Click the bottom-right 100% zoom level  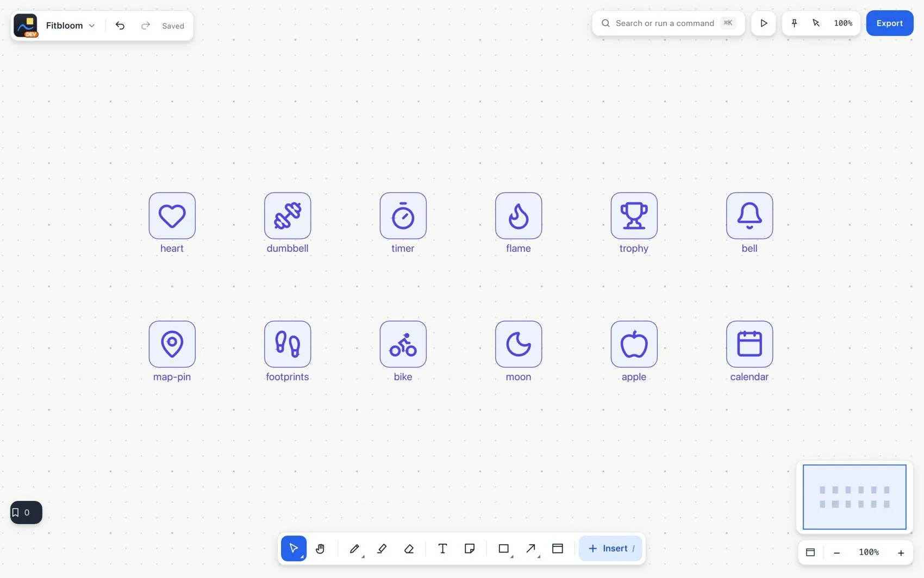pyautogui.click(x=869, y=552)
